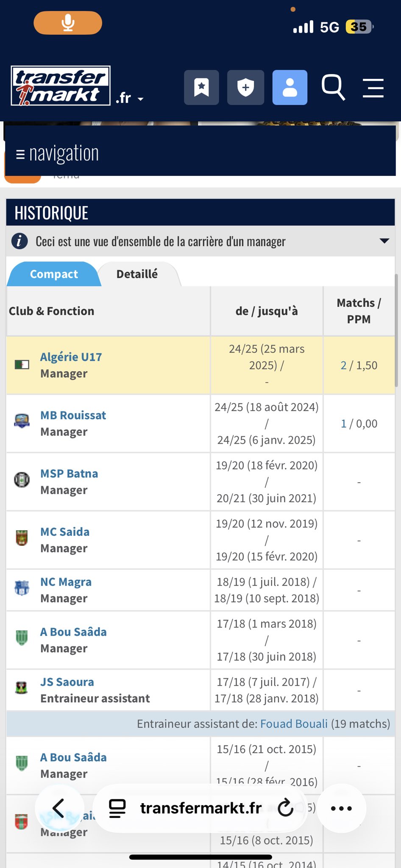The image size is (401, 868).
Task: Tap the Transfermarkt logo
Action: (x=61, y=86)
